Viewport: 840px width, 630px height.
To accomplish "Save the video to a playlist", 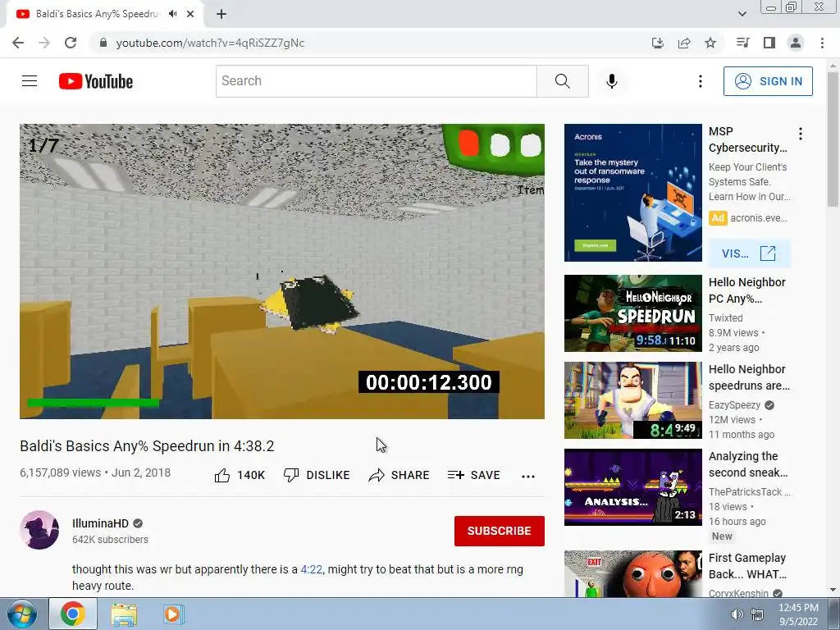I will (473, 475).
